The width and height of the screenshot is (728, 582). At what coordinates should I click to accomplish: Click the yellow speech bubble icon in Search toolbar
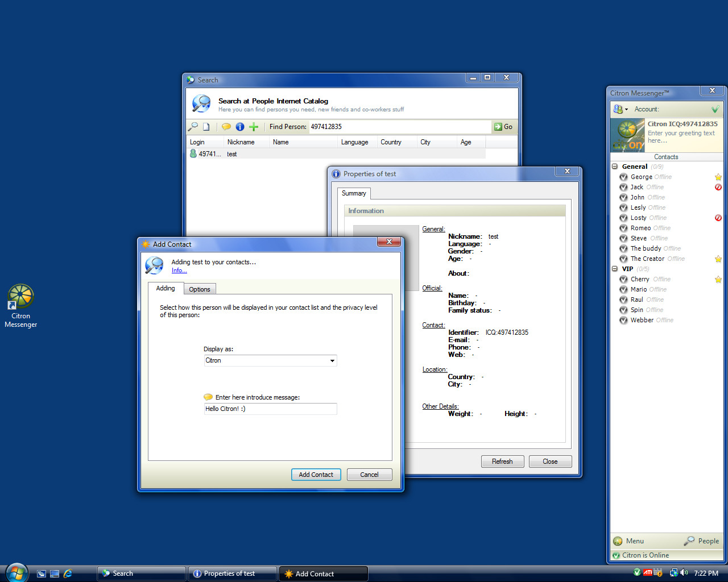pyautogui.click(x=226, y=127)
